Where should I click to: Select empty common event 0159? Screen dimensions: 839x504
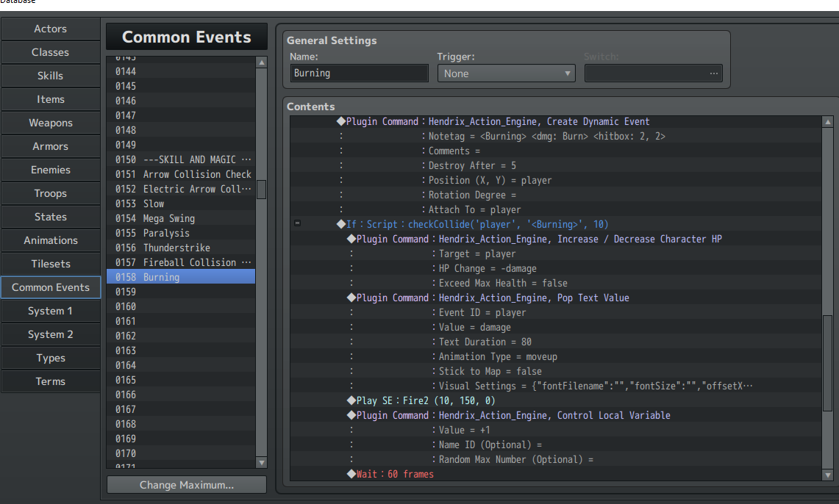click(181, 292)
